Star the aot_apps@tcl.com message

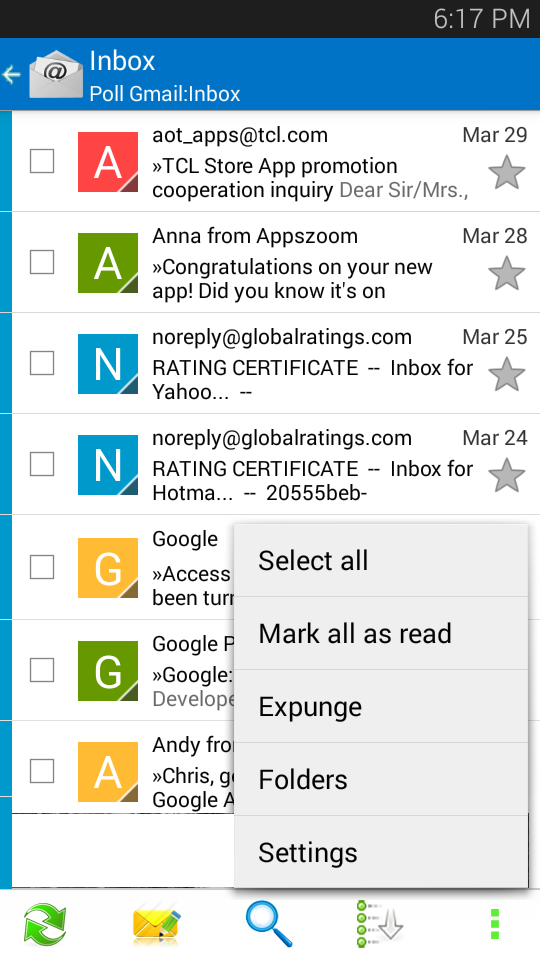coord(507,173)
